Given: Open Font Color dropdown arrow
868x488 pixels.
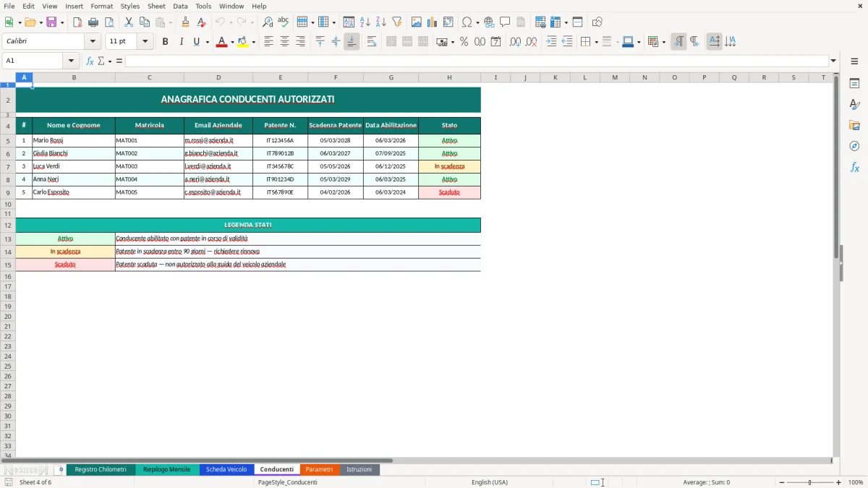Looking at the screenshot, I should coord(232,42).
